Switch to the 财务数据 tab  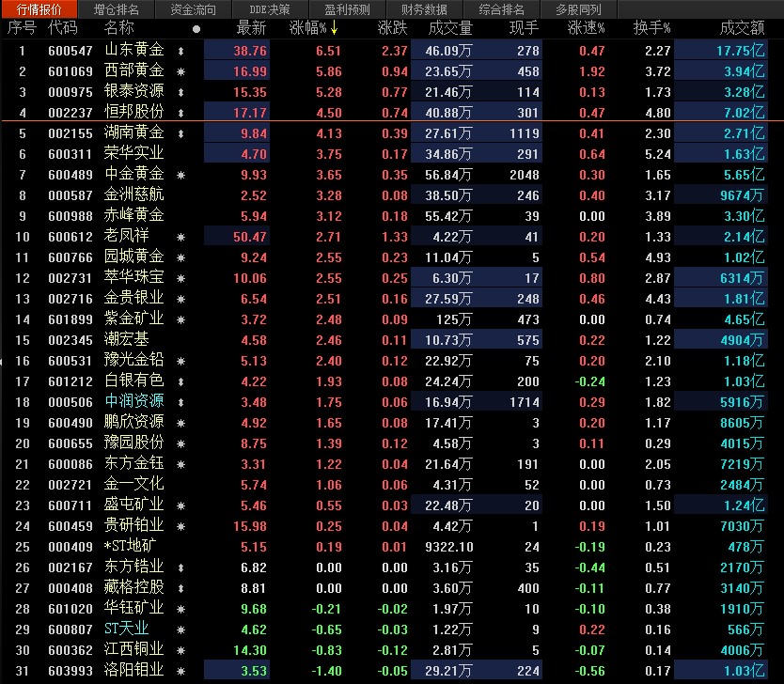424,9
